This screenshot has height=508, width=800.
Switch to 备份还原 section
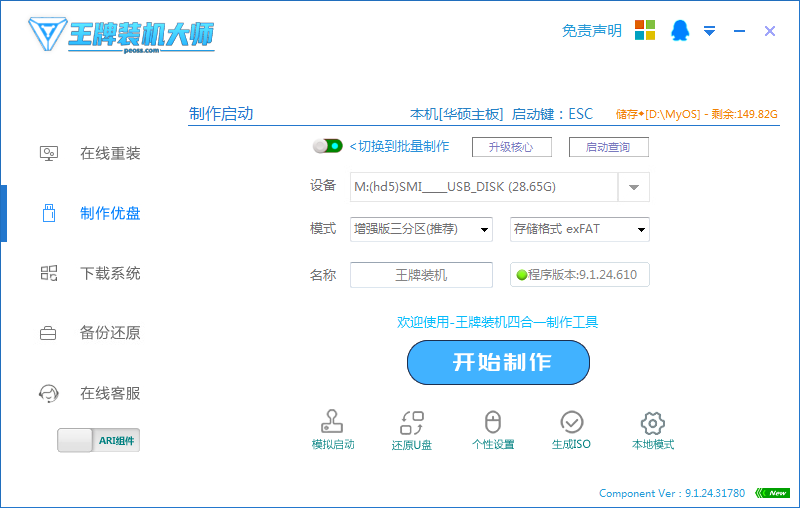(x=110, y=333)
